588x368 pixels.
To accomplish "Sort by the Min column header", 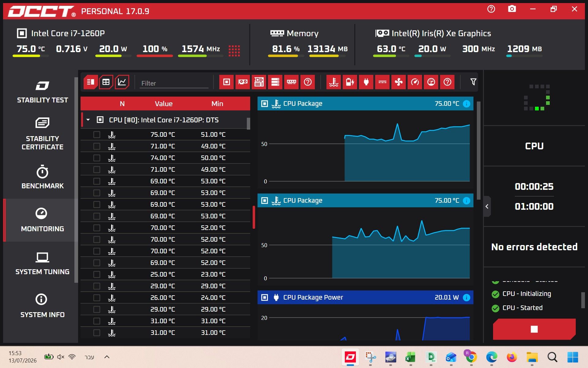I will 217,104.
